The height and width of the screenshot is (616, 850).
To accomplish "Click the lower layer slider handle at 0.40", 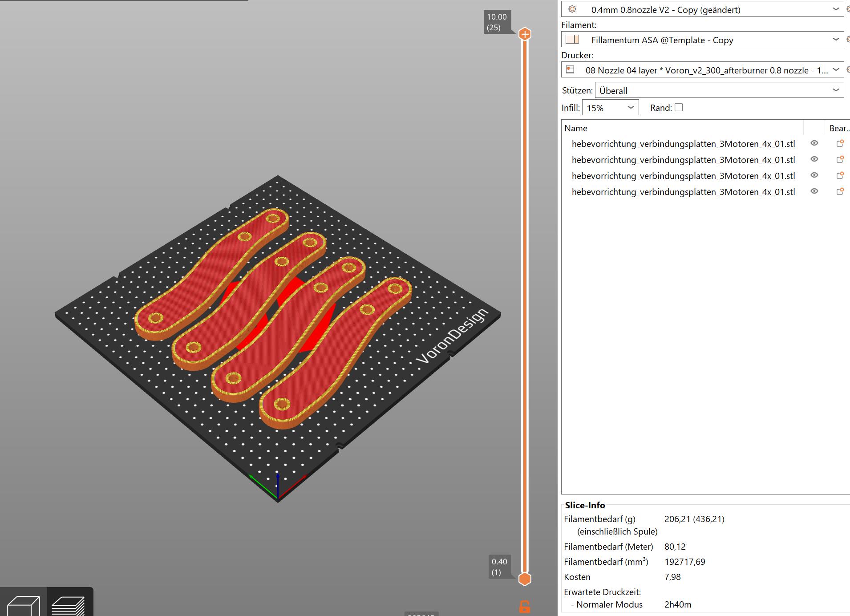I will [525, 579].
